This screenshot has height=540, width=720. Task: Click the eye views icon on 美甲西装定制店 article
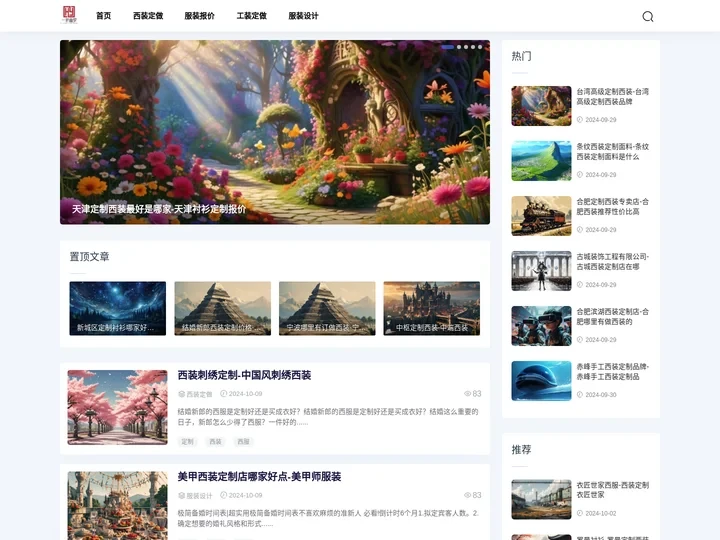[x=467, y=495]
